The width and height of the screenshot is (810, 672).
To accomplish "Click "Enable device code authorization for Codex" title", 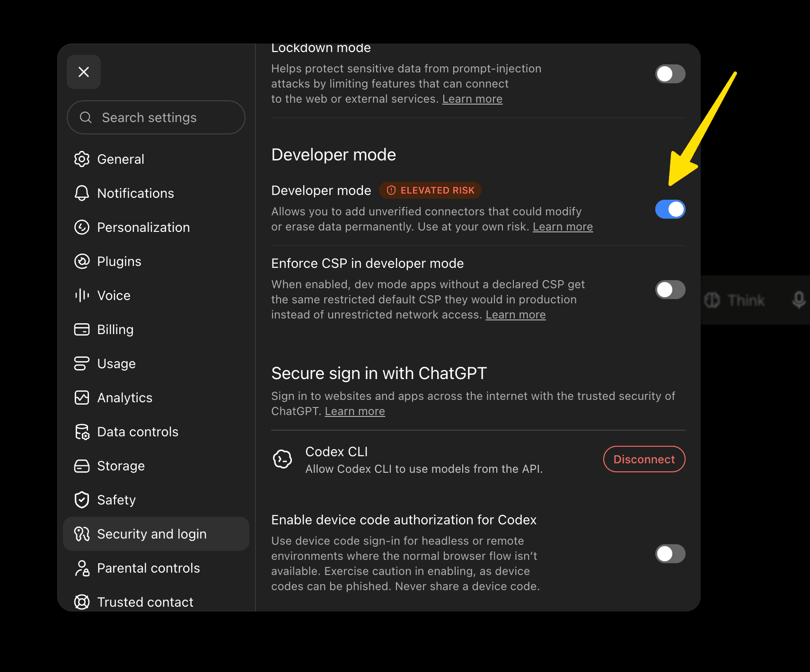I will point(404,520).
